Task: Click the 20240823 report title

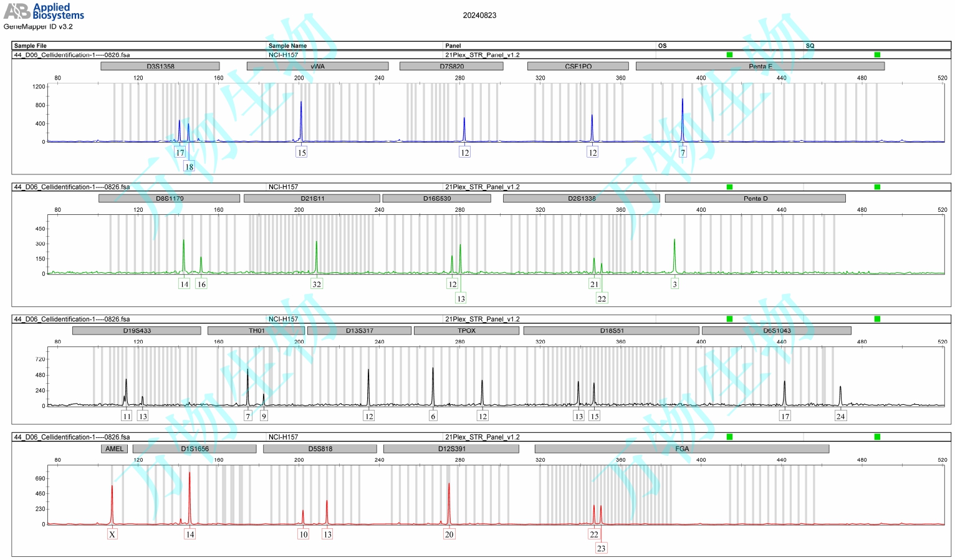Action: [x=479, y=16]
